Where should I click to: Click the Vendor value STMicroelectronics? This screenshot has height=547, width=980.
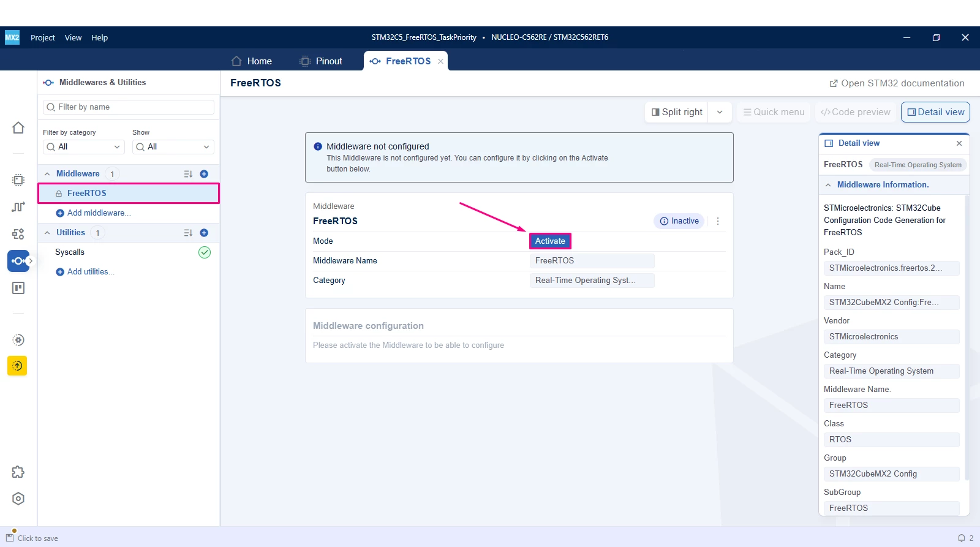point(891,337)
